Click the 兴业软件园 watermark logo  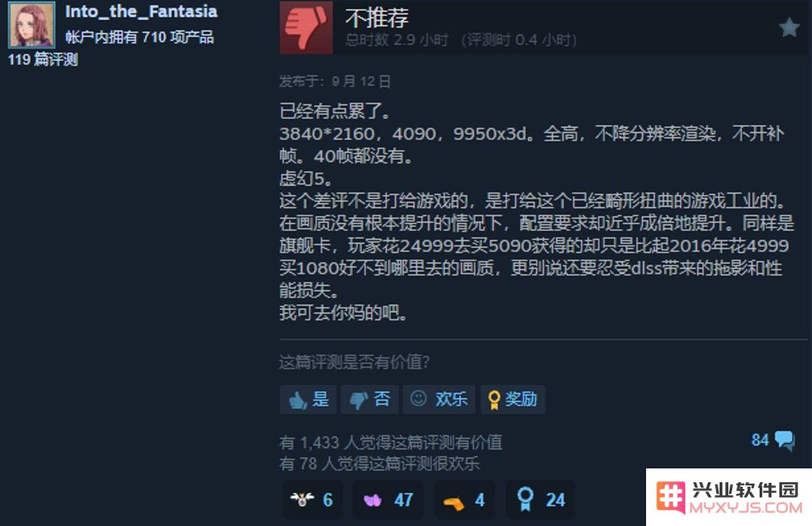point(729,498)
